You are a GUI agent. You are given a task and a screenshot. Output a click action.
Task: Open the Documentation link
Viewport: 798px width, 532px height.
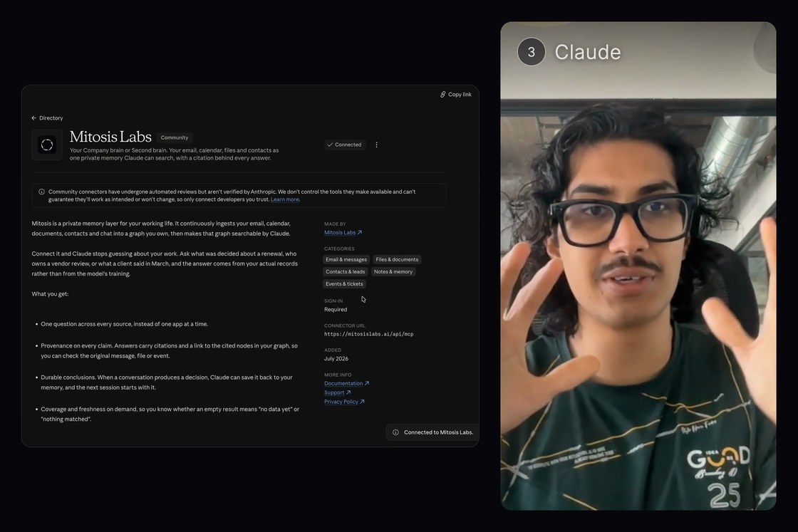[x=346, y=383]
